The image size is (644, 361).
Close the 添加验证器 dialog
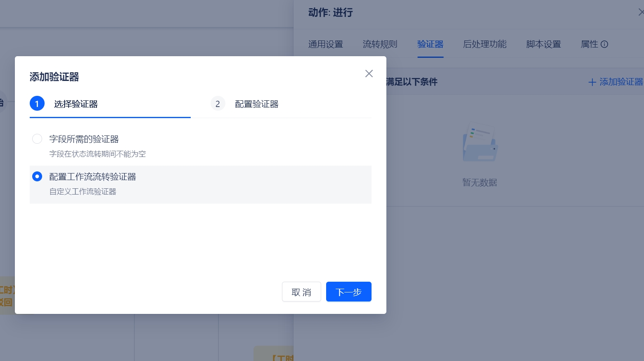click(369, 74)
